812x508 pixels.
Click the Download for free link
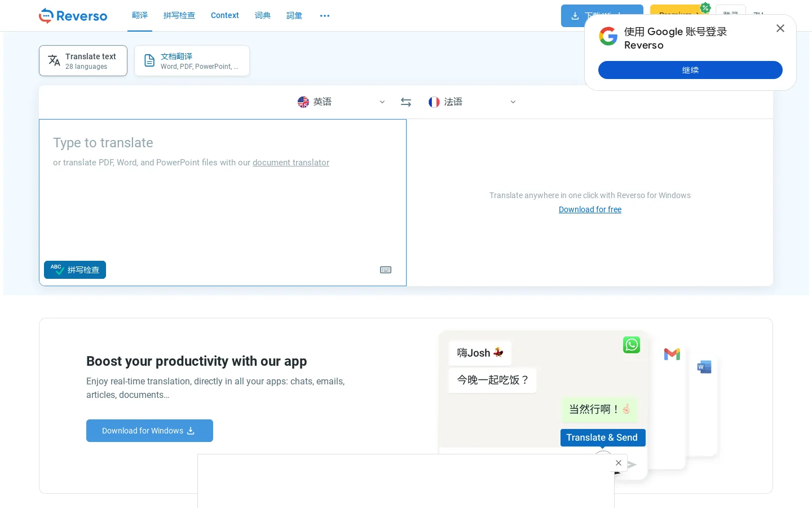(590, 209)
